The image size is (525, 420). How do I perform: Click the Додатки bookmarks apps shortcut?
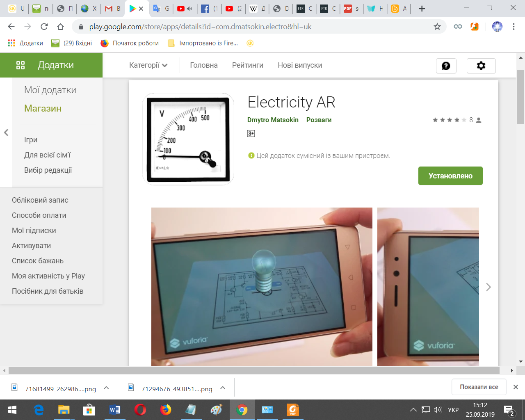coord(25,43)
